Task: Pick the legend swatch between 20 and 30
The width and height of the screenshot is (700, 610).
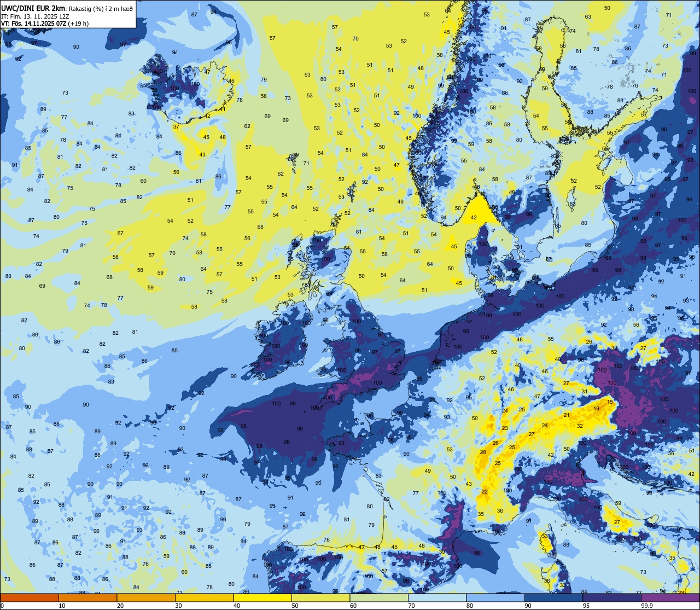Action: [x=146, y=598]
